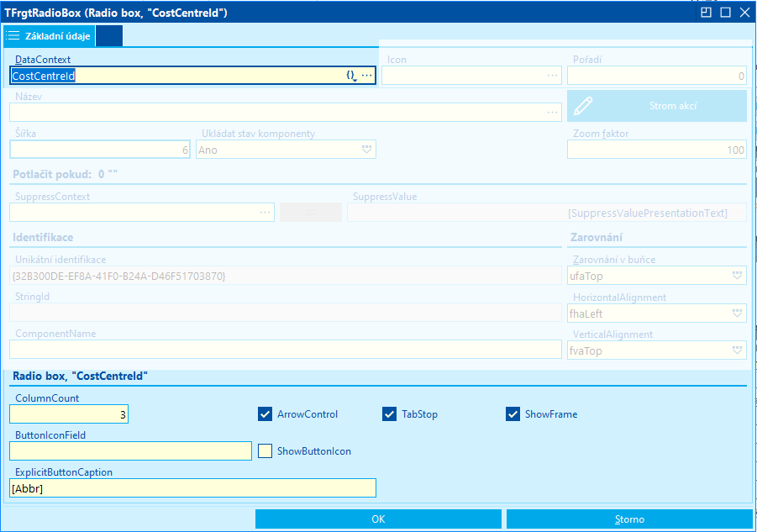
Task: Open the HorizontalAlignment dropdown
Action: (737, 313)
